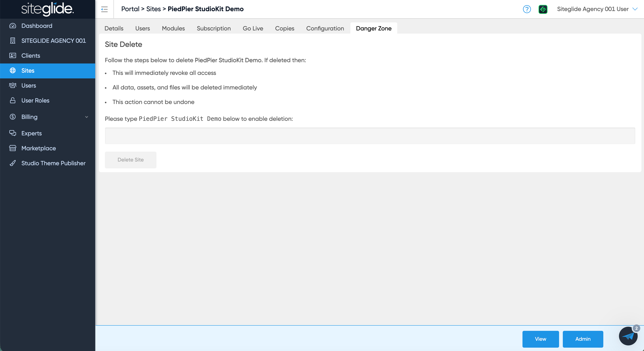Screen dimensions: 644x351
Task: Click the green Siteglide badge icon
Action: [543, 9]
